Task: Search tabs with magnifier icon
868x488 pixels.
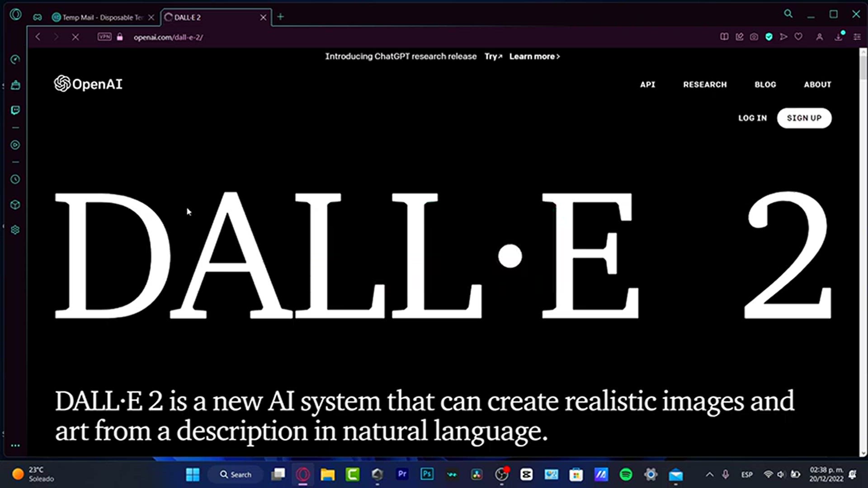Action: [x=788, y=14]
